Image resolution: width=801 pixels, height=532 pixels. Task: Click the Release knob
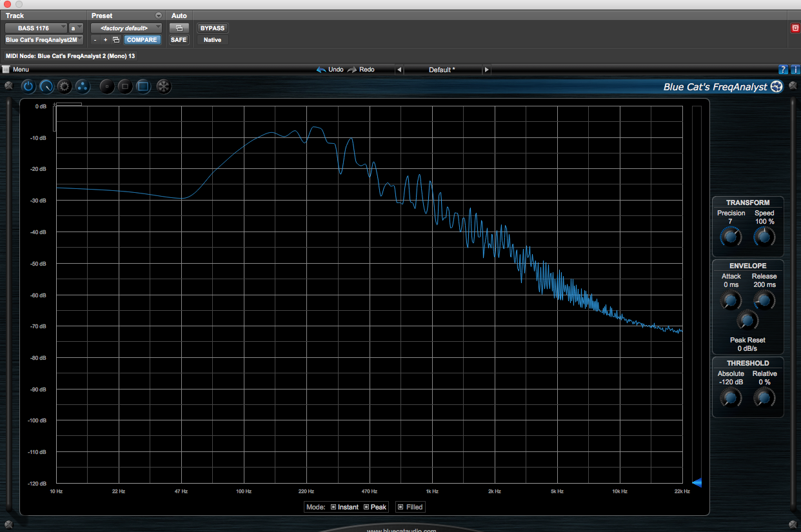click(764, 300)
